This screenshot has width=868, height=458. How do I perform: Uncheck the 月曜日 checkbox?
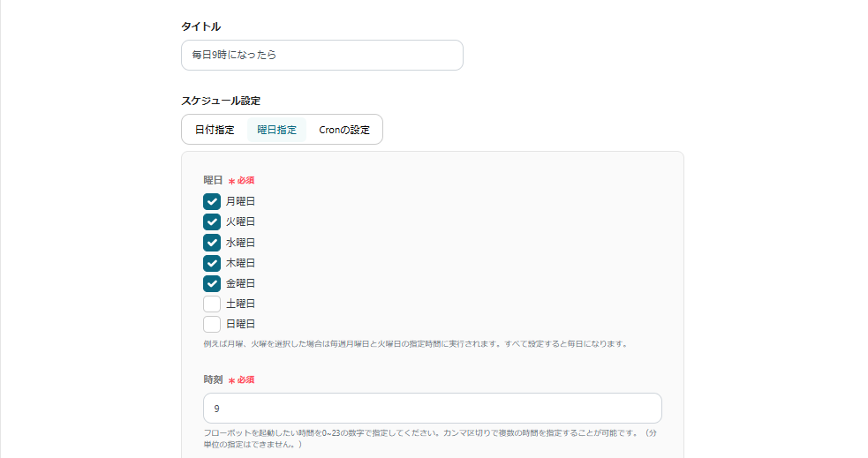(212, 201)
